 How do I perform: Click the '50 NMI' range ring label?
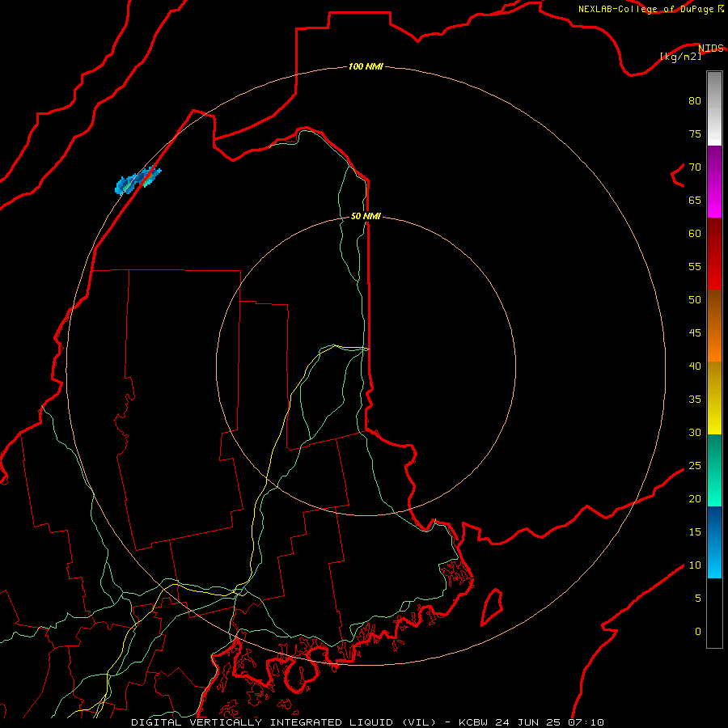point(366,216)
